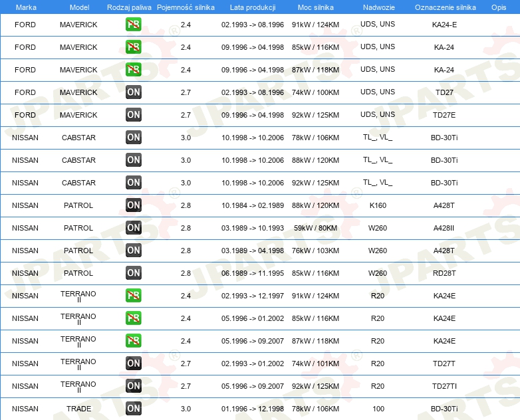Click the petrol icon for Terrano II 87kW / 118KM
The width and height of the screenshot is (520, 420).
(133, 340)
